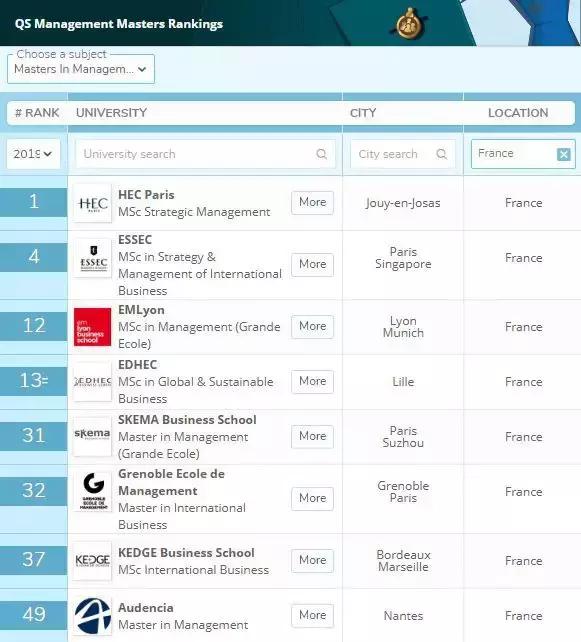Screen dimensions: 581x642
Task: Open the red EMLyon business school logo
Action: pos(93,327)
